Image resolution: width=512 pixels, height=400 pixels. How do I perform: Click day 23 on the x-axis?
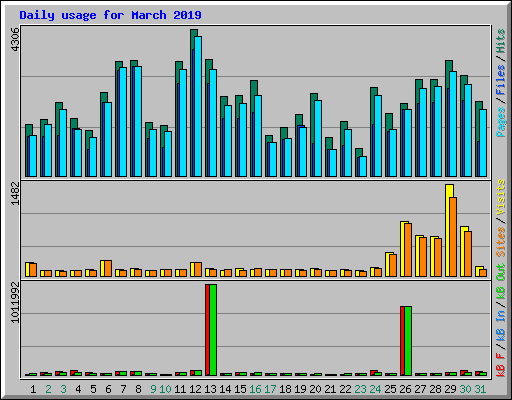360,389
